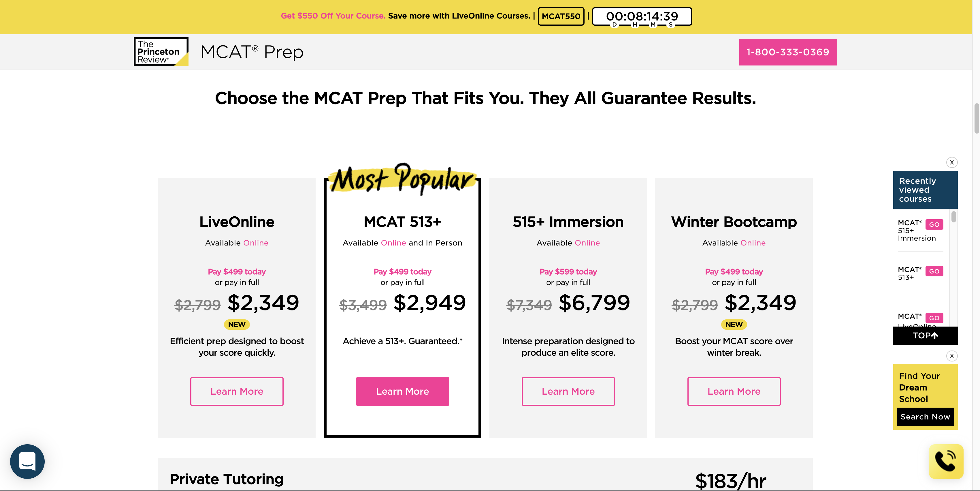The width and height of the screenshot is (980, 491).
Task: Click Learn More under 515+ Immersion
Action: point(568,391)
